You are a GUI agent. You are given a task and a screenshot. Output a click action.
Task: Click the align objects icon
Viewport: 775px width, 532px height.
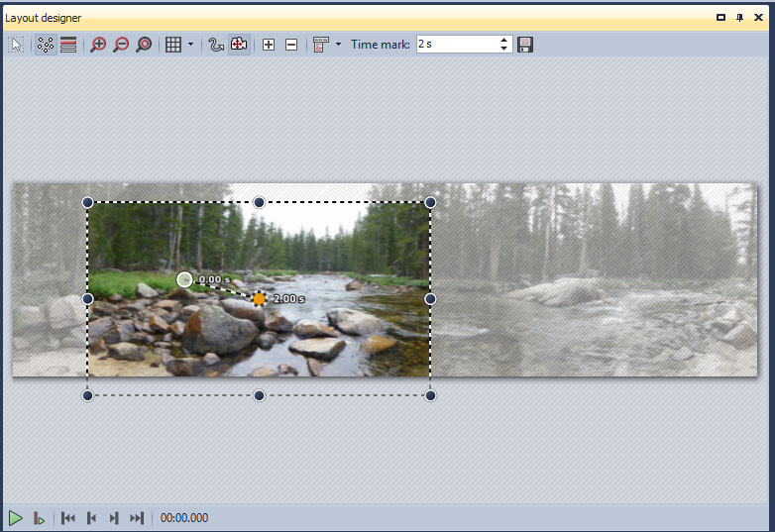321,45
